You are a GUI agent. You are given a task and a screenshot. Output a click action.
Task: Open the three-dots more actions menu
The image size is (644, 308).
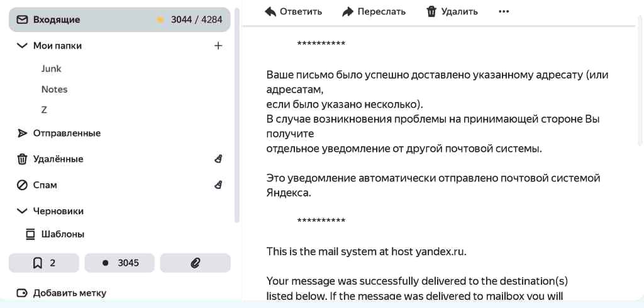(x=504, y=11)
